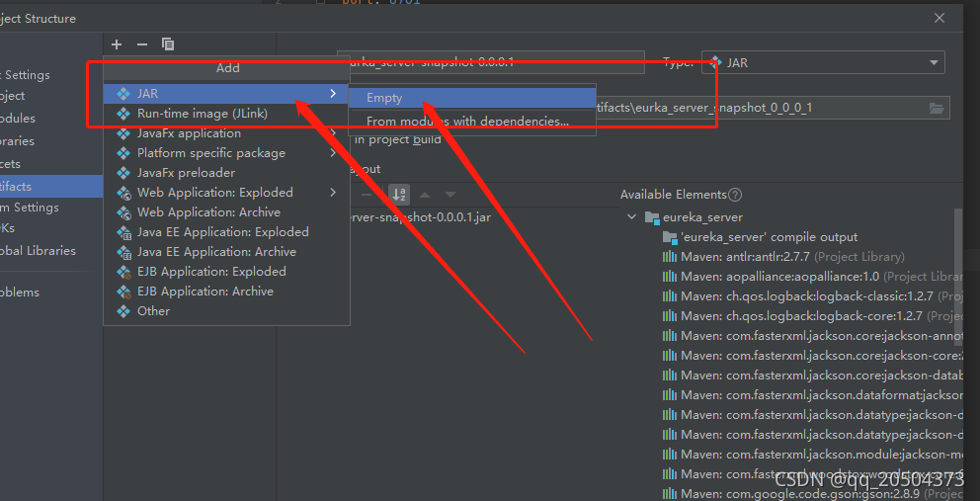The image size is (980, 501).
Task: Click eureka_server module folder icon
Action: pos(652,217)
